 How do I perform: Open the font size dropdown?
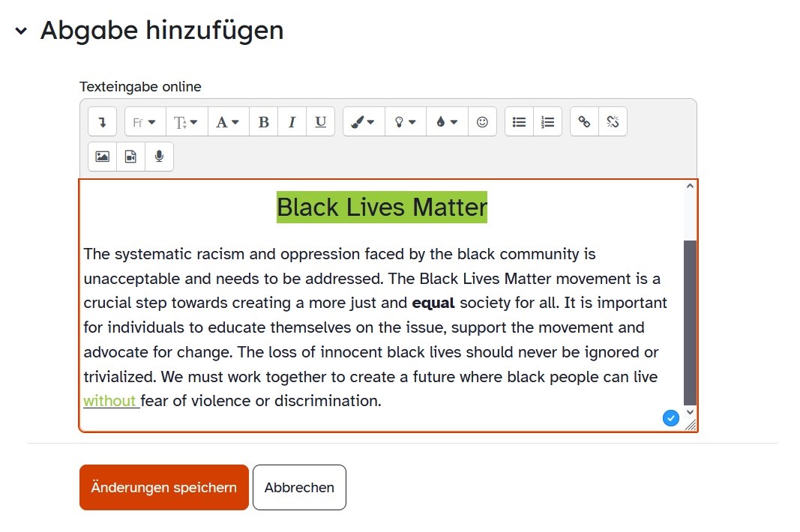pyautogui.click(x=186, y=122)
